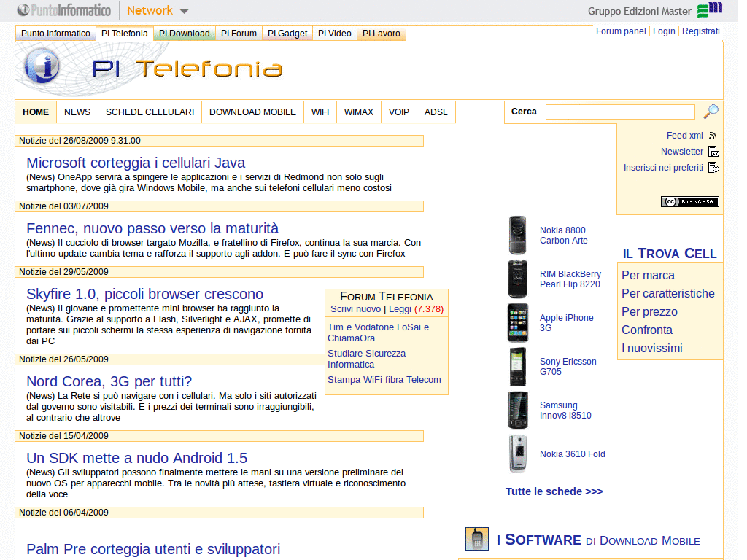Switch to the Punto Informatico tab
747x560 pixels.
tap(55, 34)
